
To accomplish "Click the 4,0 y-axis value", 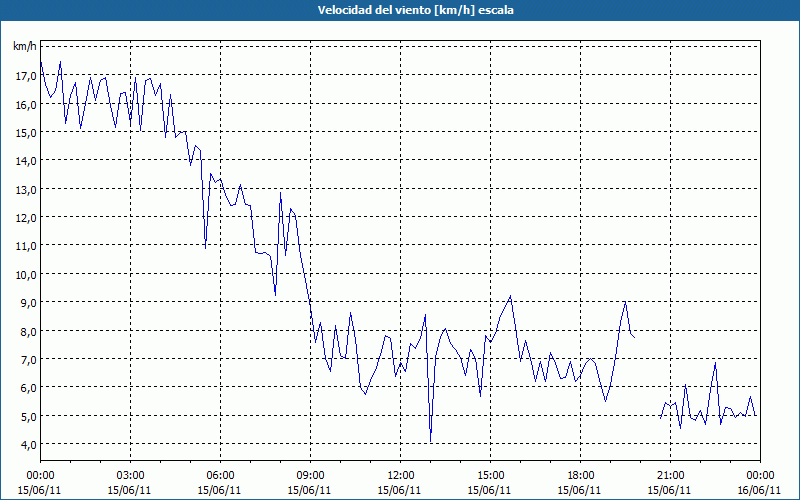I will [x=28, y=444].
